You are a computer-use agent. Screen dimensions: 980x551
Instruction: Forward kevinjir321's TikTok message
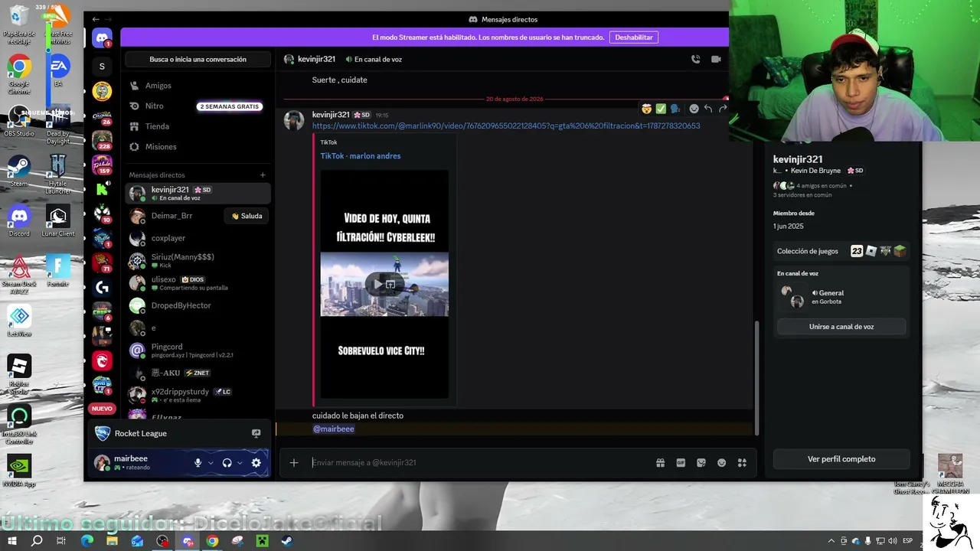(x=722, y=109)
